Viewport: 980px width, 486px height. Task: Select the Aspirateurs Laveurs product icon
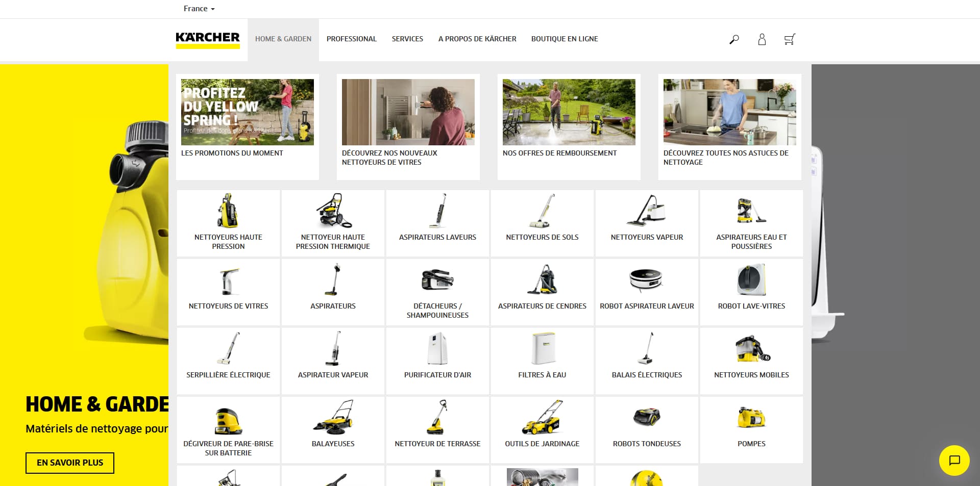coord(437,211)
